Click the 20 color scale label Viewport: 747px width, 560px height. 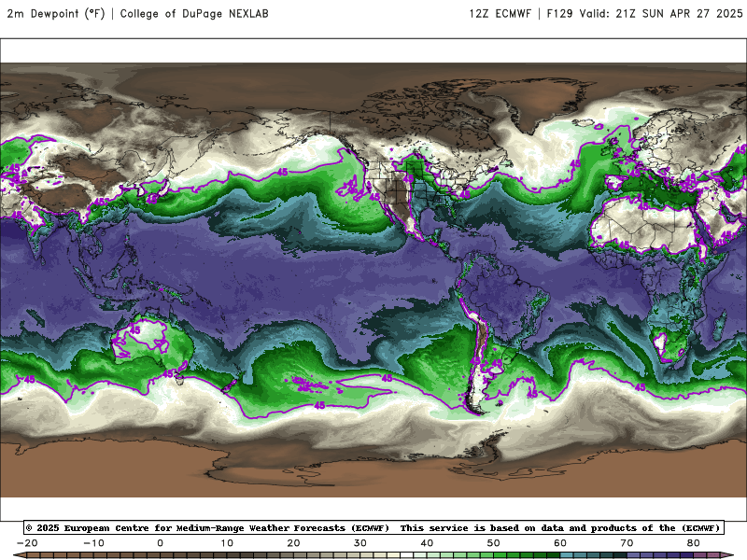click(293, 543)
